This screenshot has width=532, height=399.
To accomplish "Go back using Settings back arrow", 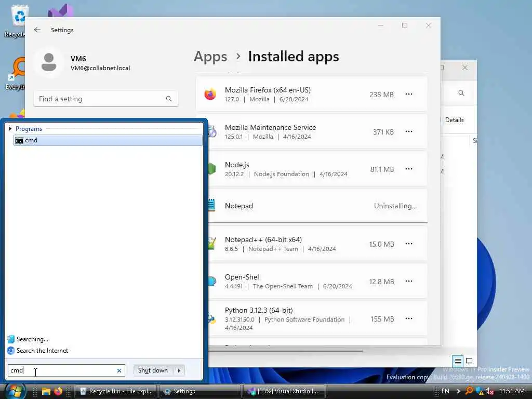I will [37, 30].
